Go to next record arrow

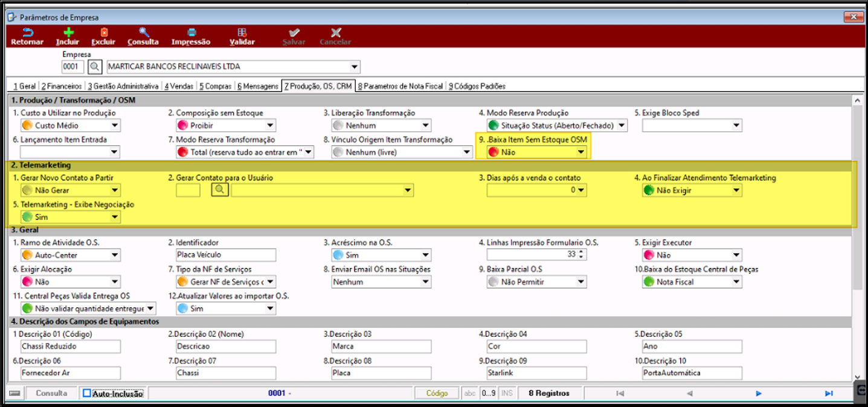point(759,393)
